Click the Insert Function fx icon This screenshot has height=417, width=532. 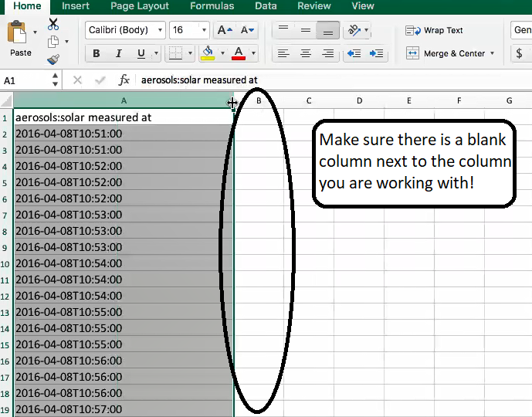click(x=124, y=80)
